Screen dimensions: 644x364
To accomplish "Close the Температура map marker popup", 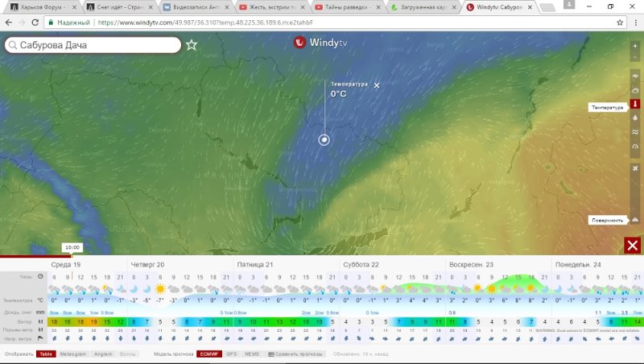I will (377, 85).
